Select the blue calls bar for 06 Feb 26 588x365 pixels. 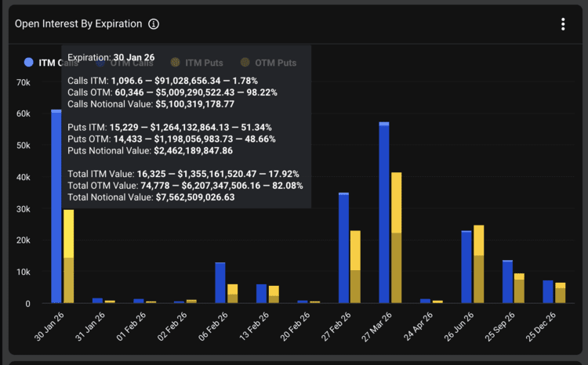[x=220, y=283]
